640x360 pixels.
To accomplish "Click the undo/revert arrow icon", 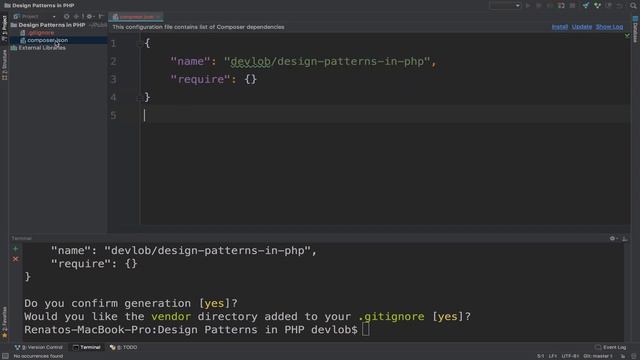I will [x=620, y=5].
